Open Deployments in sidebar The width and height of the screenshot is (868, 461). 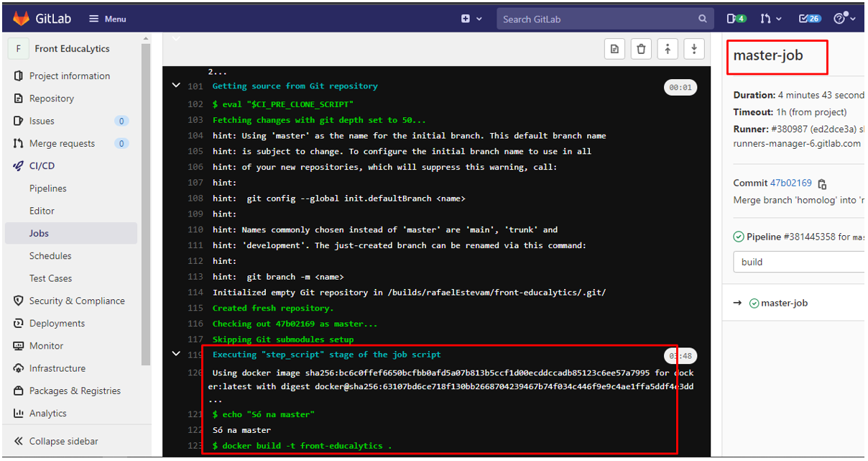(x=57, y=323)
